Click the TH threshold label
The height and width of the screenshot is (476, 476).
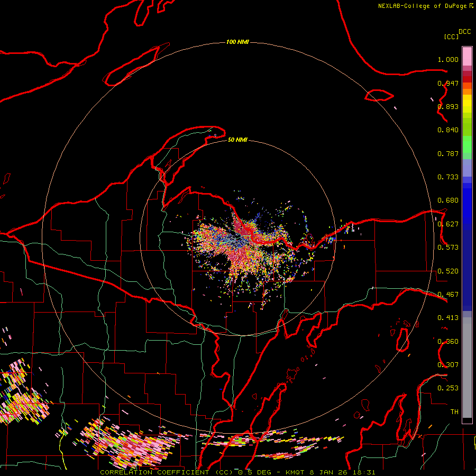tap(454, 412)
